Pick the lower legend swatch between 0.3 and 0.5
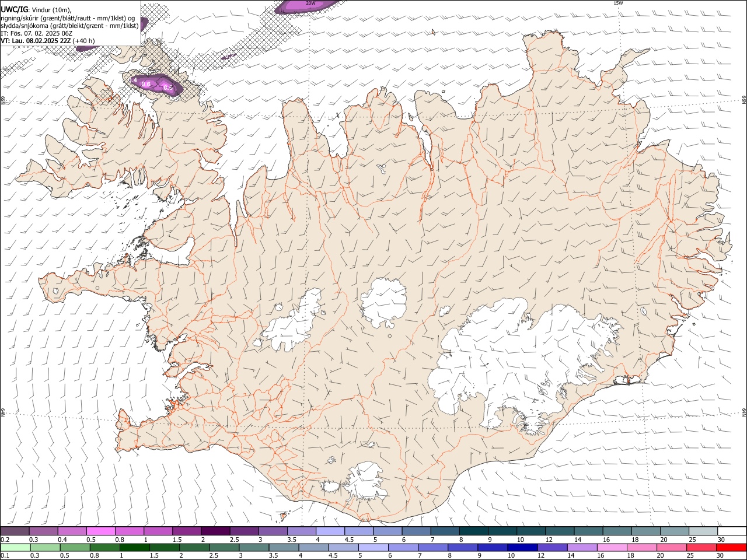The width and height of the screenshot is (747, 560). click(x=46, y=547)
